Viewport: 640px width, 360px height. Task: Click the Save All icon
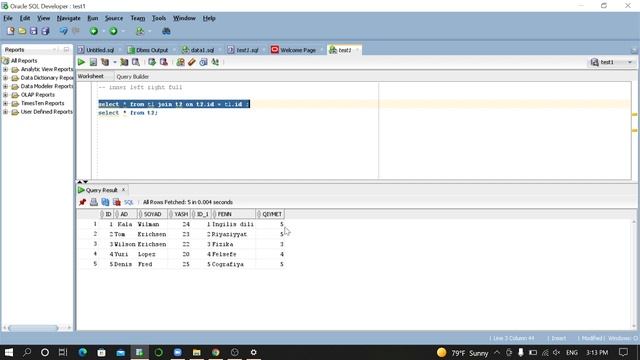tap(45, 31)
